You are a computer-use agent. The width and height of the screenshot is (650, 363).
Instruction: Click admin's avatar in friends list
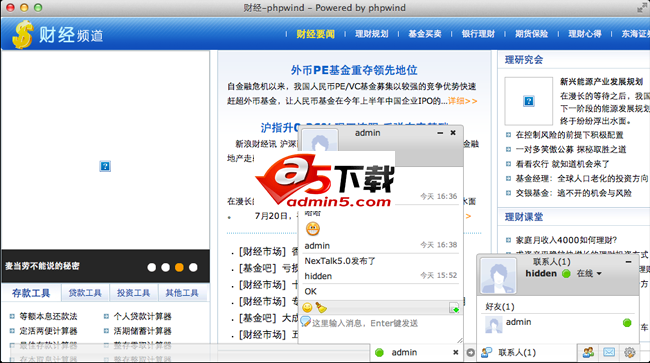(494, 324)
